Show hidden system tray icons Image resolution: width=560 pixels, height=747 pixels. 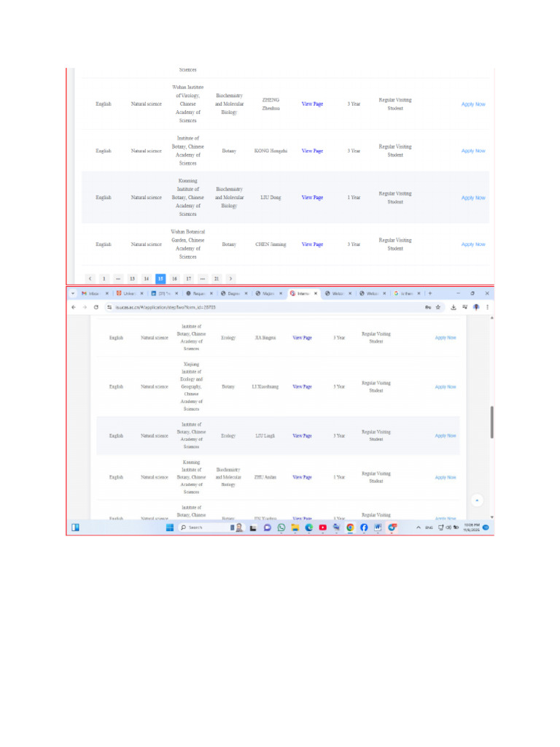pos(418,527)
